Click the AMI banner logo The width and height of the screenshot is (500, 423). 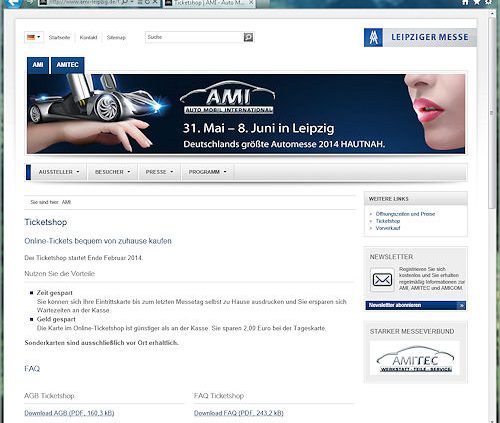click(x=228, y=97)
